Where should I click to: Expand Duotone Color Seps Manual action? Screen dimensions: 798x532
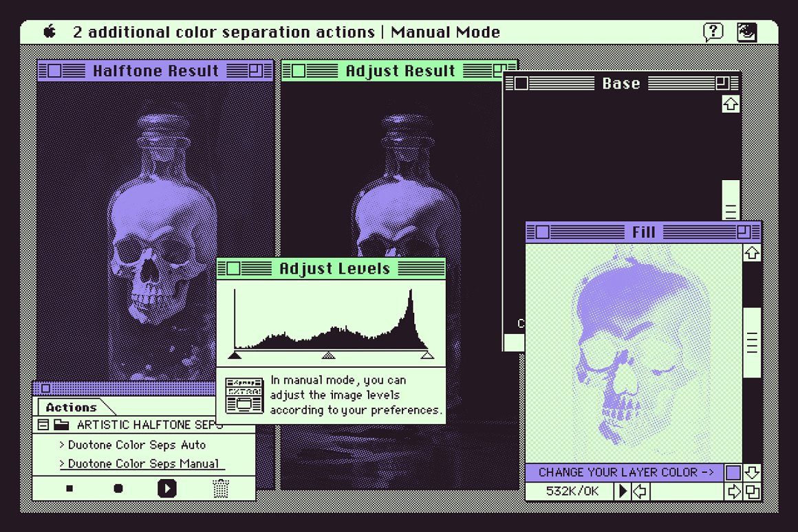coord(62,464)
